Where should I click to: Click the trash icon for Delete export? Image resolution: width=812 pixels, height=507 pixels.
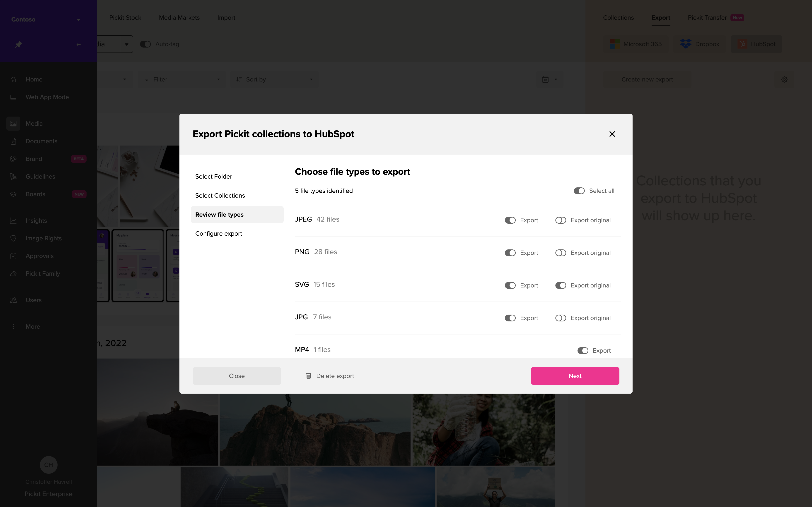tap(308, 376)
